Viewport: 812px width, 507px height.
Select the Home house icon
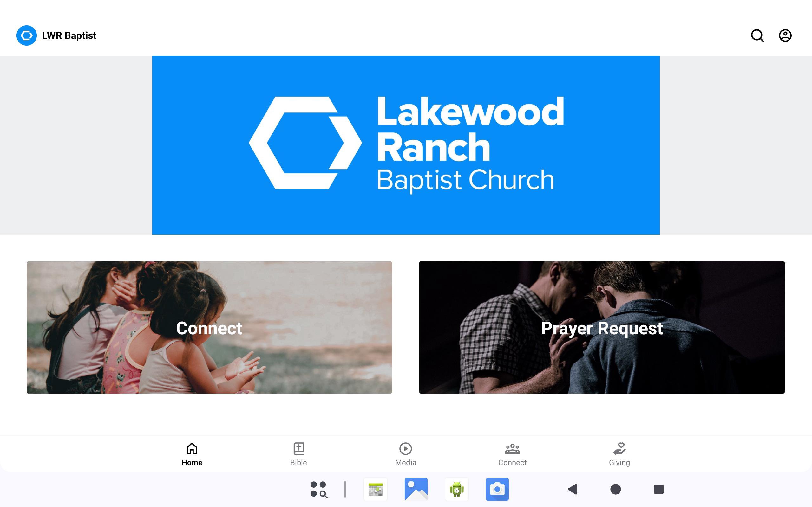pos(192,449)
